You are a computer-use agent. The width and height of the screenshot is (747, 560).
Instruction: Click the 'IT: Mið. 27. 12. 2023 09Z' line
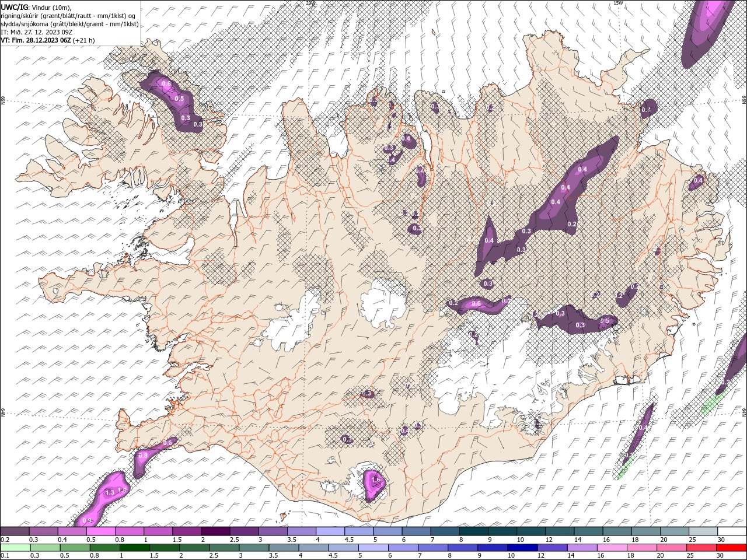(36, 32)
